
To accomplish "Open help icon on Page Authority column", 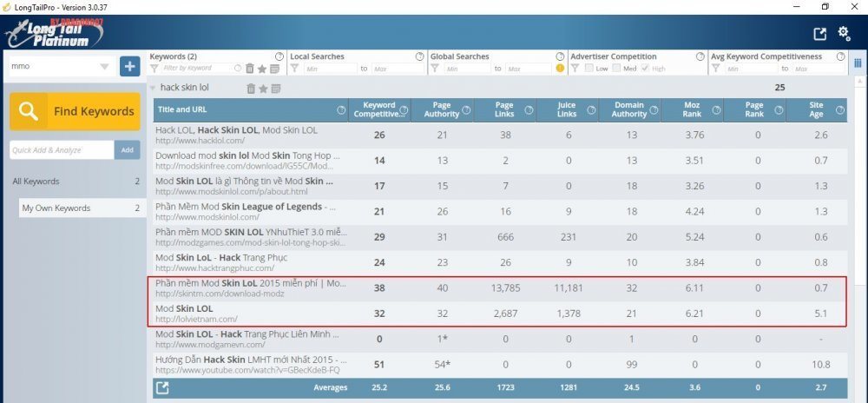I will tap(466, 110).
